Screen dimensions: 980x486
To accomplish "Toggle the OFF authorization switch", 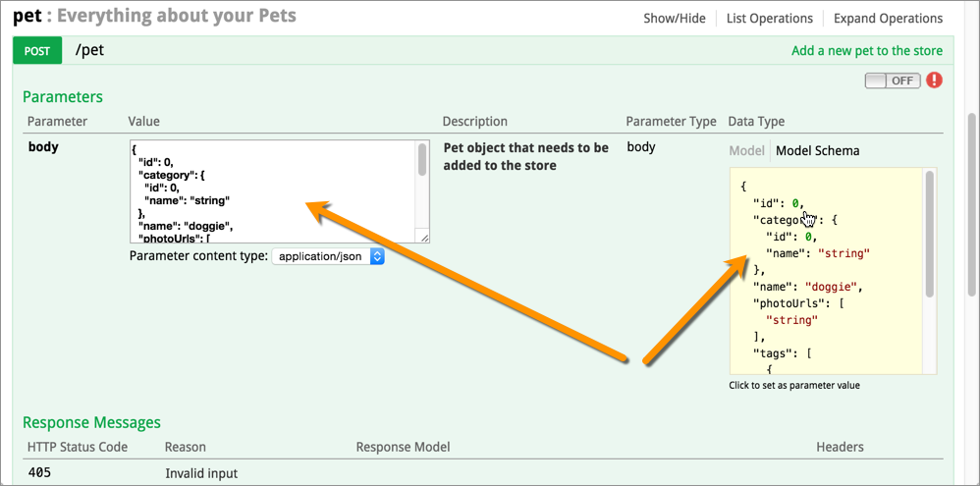I will click(x=892, y=81).
